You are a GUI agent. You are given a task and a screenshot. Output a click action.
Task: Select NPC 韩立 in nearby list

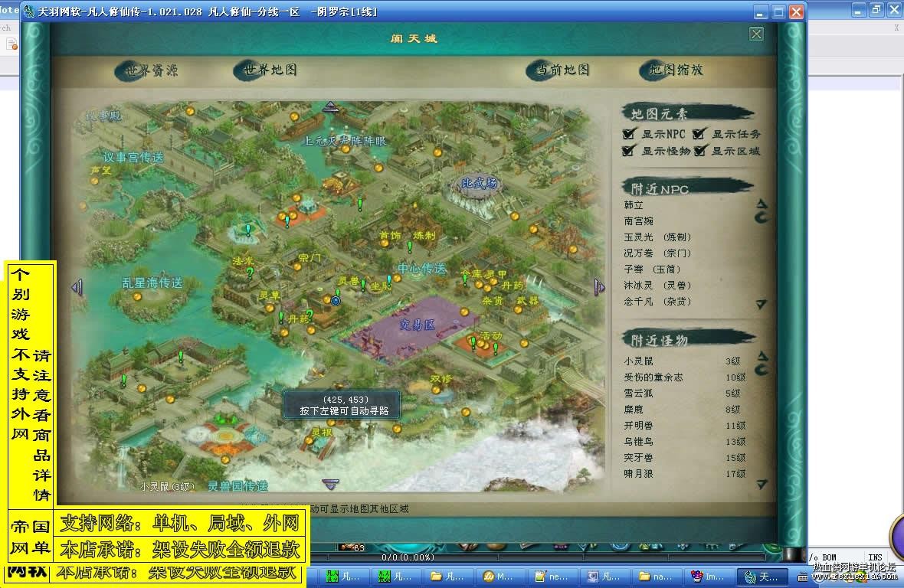[634, 205]
